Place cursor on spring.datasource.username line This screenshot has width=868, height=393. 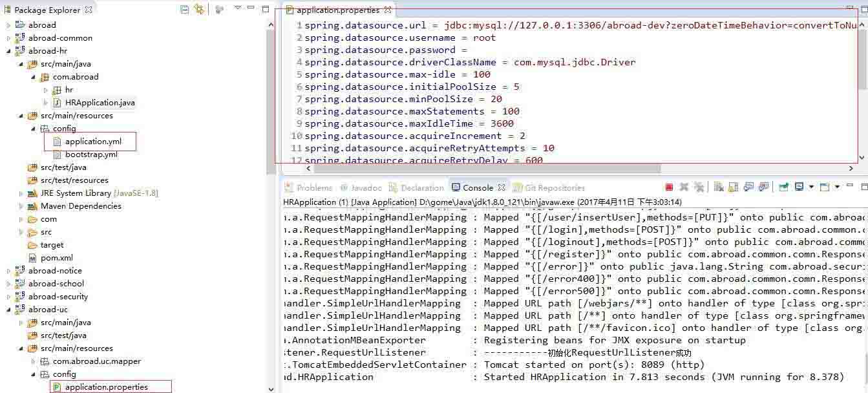pyautogui.click(x=400, y=37)
